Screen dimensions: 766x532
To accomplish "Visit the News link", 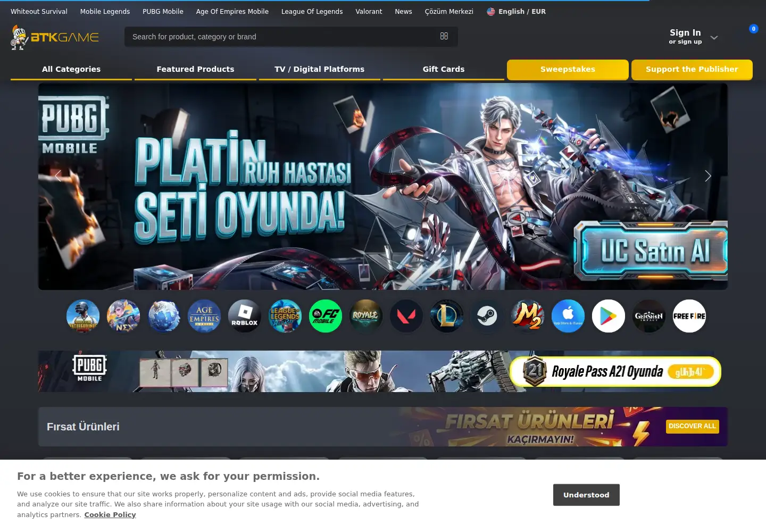I will [403, 12].
